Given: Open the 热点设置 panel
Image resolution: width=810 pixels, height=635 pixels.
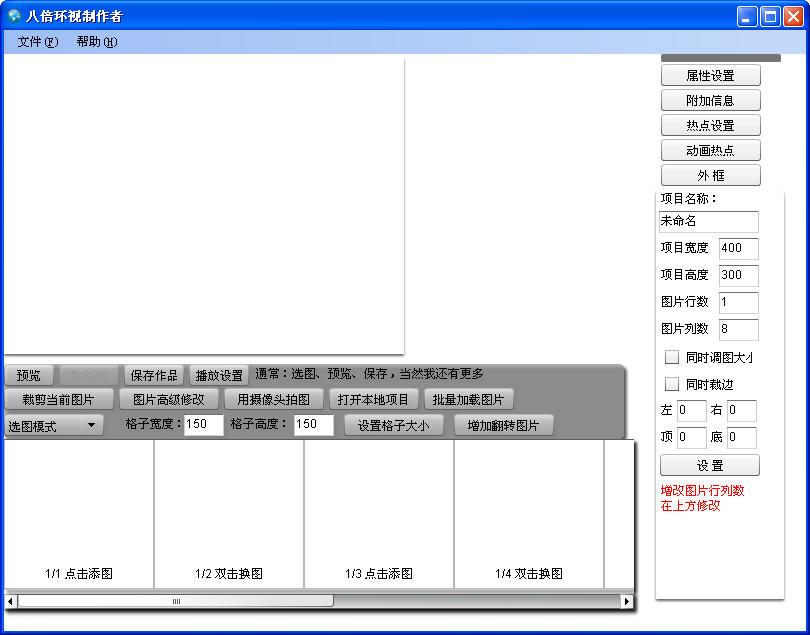Looking at the screenshot, I should tap(710, 124).
